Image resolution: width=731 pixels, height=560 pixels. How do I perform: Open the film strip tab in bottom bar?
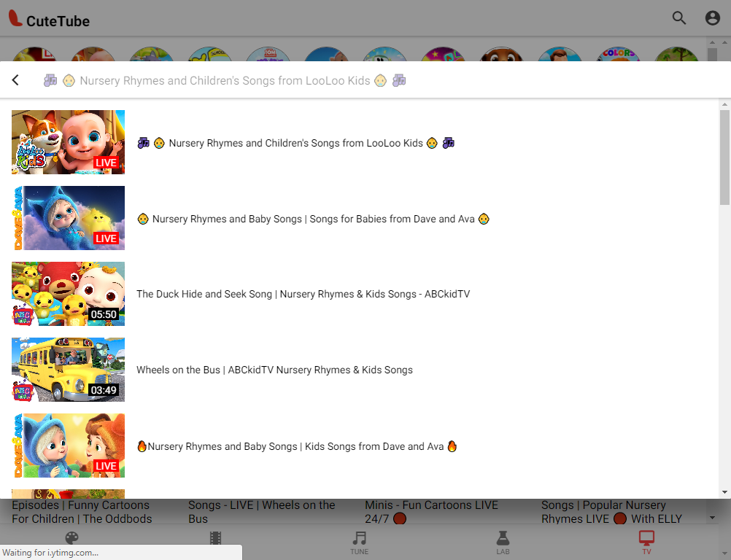point(215,538)
